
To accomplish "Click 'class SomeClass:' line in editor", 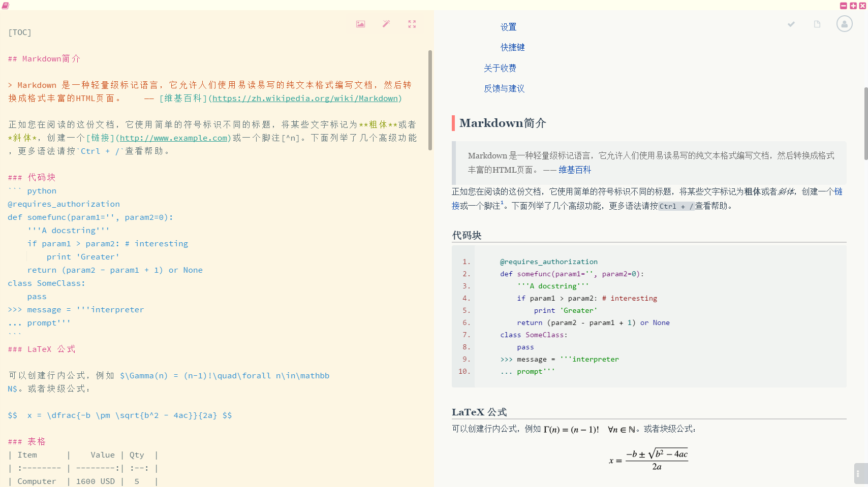I will click(x=47, y=283).
